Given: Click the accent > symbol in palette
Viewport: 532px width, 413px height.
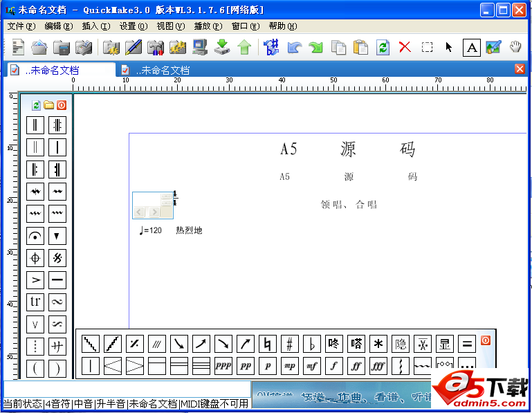Looking at the screenshot, I should (35, 280).
